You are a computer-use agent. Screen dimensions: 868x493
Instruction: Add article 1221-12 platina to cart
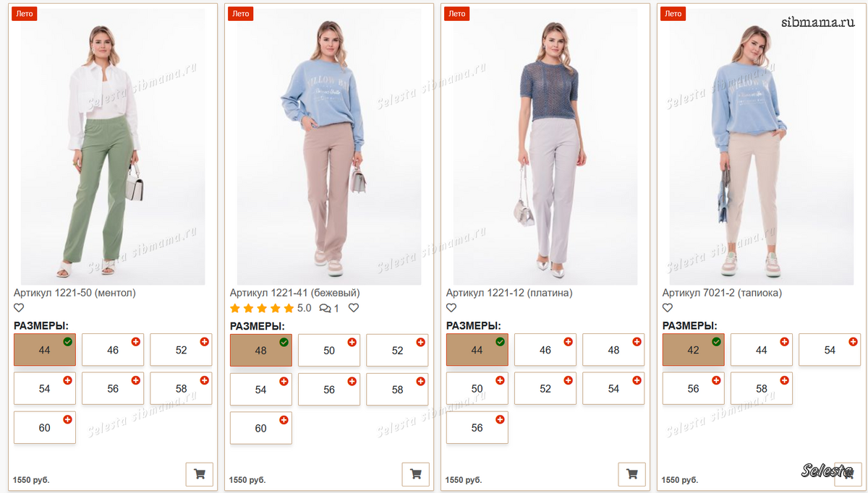point(631,474)
